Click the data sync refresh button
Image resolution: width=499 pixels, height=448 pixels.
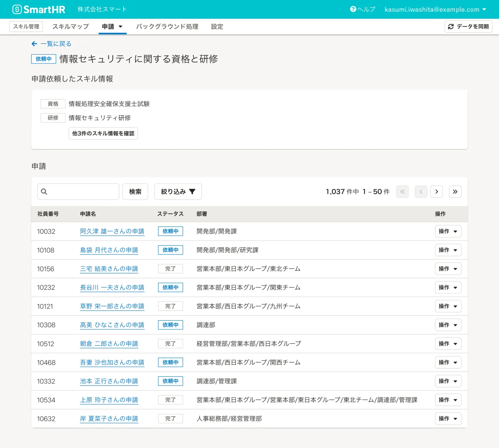[x=469, y=26]
